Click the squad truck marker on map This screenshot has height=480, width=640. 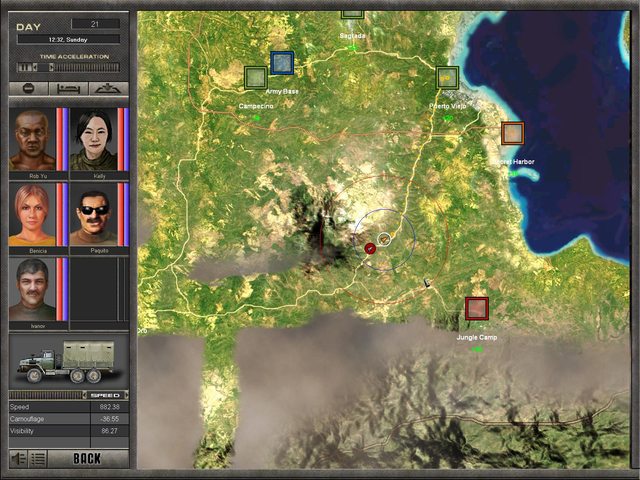(384, 239)
